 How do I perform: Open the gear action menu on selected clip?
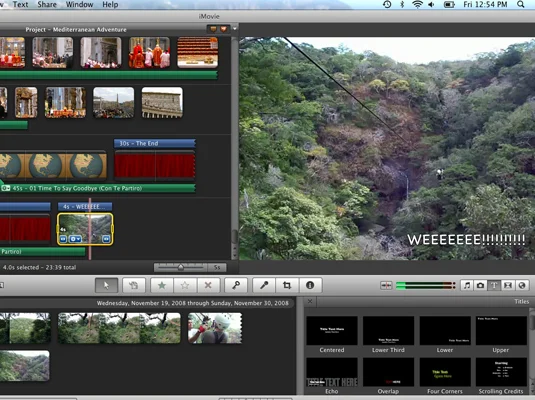click(75, 239)
